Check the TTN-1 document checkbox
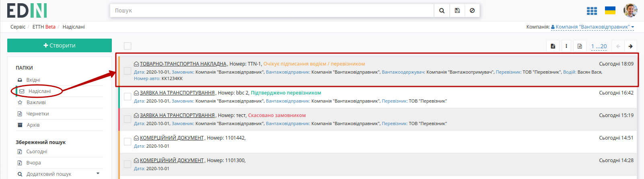This screenshot has width=644, height=179. pos(128,71)
